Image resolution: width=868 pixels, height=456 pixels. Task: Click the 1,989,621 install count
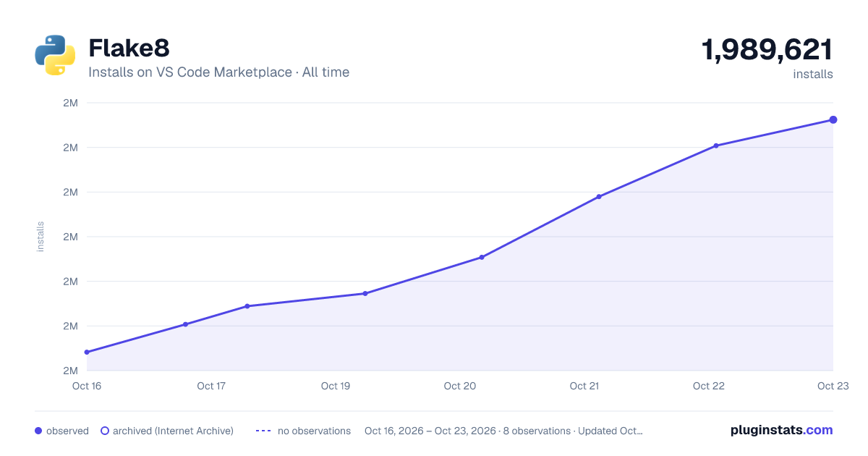pyautogui.click(x=767, y=50)
